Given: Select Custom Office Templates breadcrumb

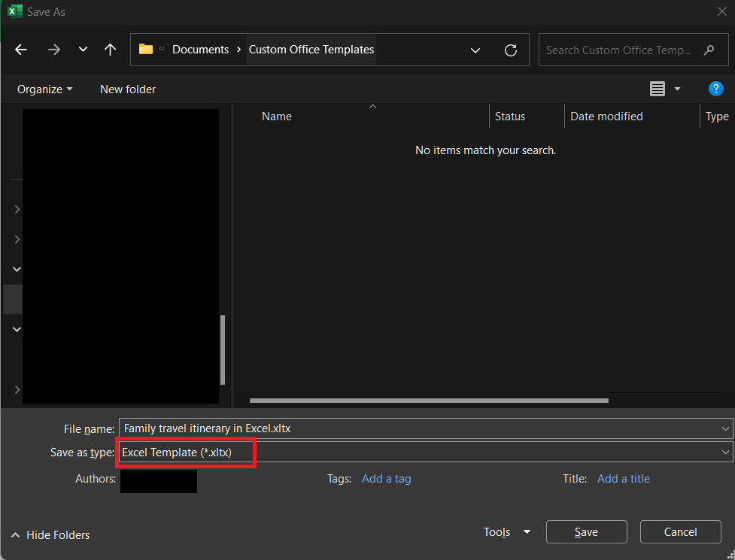Looking at the screenshot, I should tap(311, 50).
